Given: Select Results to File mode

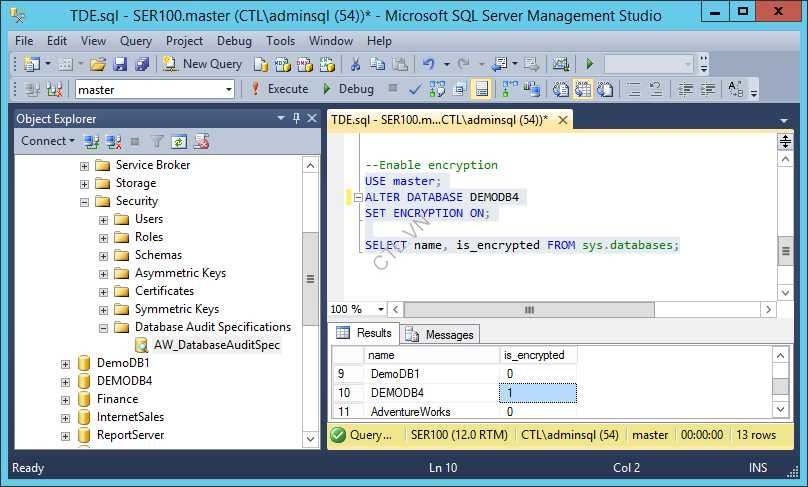Looking at the screenshot, I should click(x=605, y=90).
